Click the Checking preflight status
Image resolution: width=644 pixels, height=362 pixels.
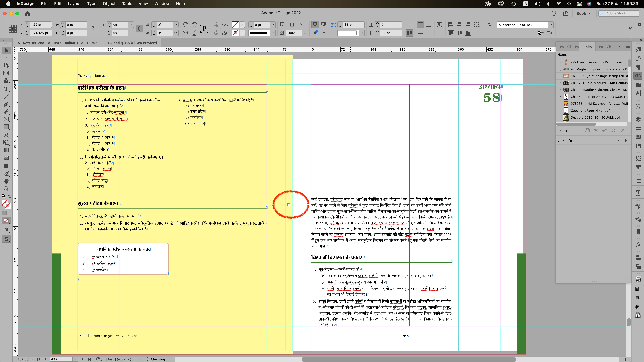point(158,359)
